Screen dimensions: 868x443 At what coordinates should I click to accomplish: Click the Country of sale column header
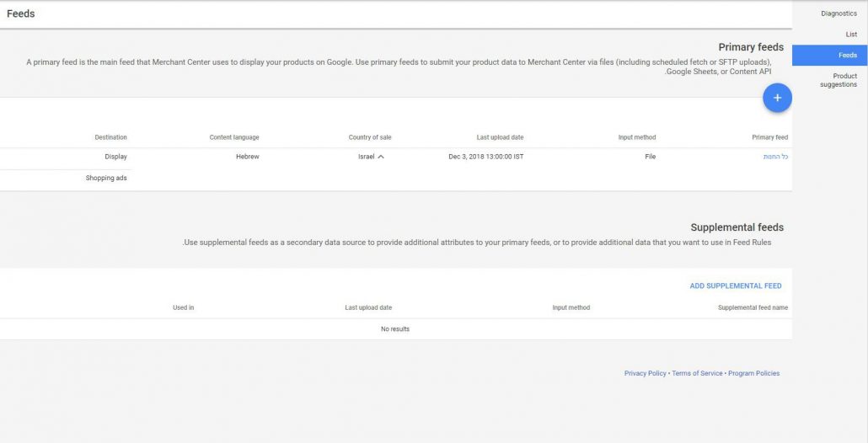tap(370, 137)
